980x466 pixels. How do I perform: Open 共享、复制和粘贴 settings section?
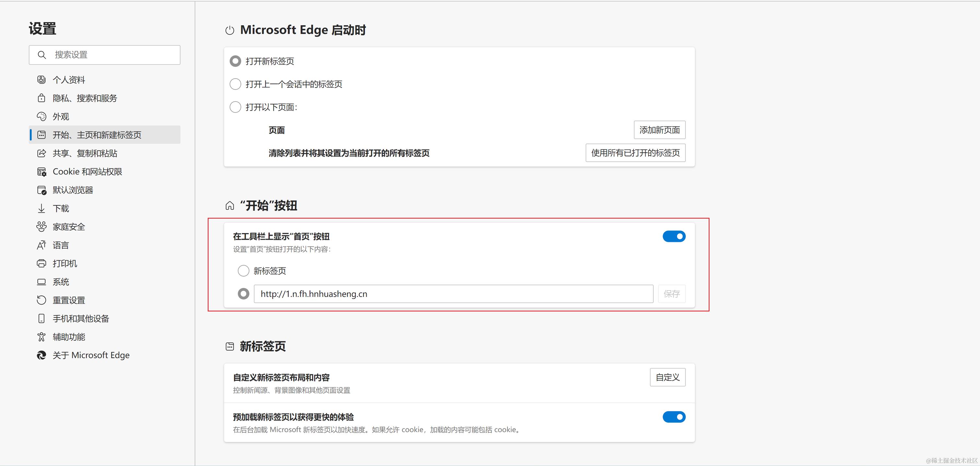tap(85, 153)
